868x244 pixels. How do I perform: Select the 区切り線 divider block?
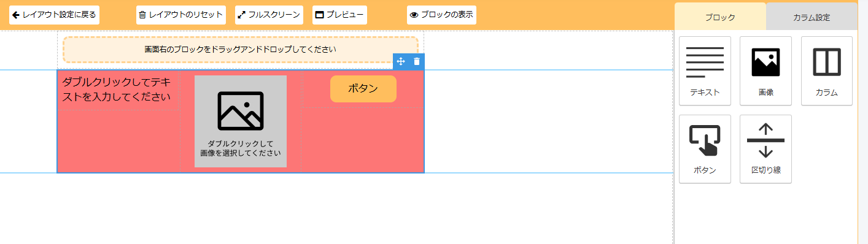tap(765, 149)
